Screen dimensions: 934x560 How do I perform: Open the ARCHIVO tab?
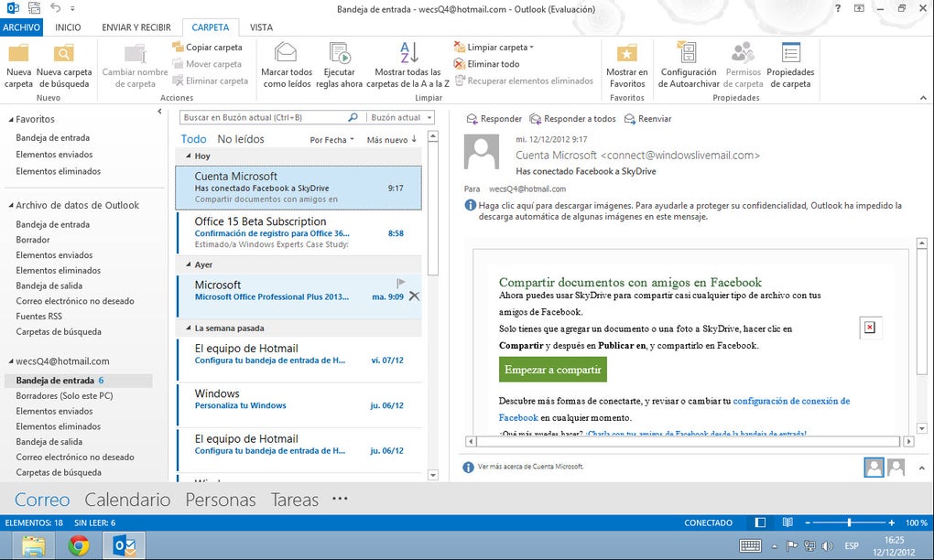(21, 27)
